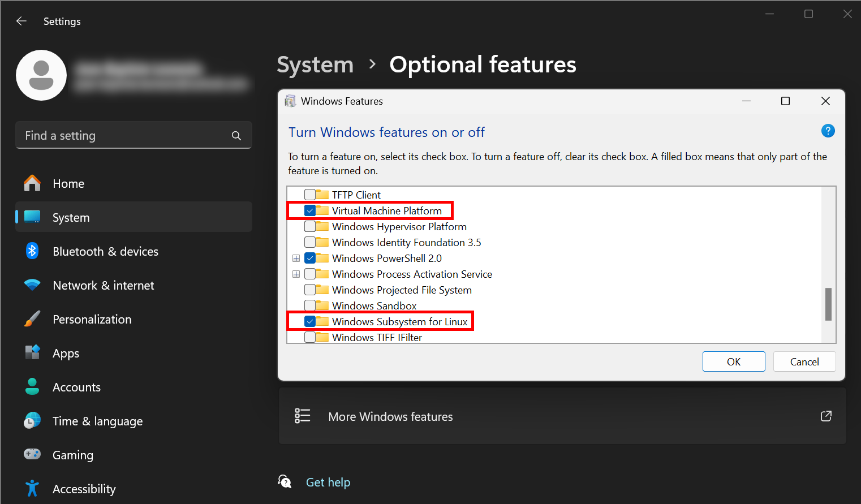Click the Windows PowerShell 2.0 folder icon

tap(322, 258)
